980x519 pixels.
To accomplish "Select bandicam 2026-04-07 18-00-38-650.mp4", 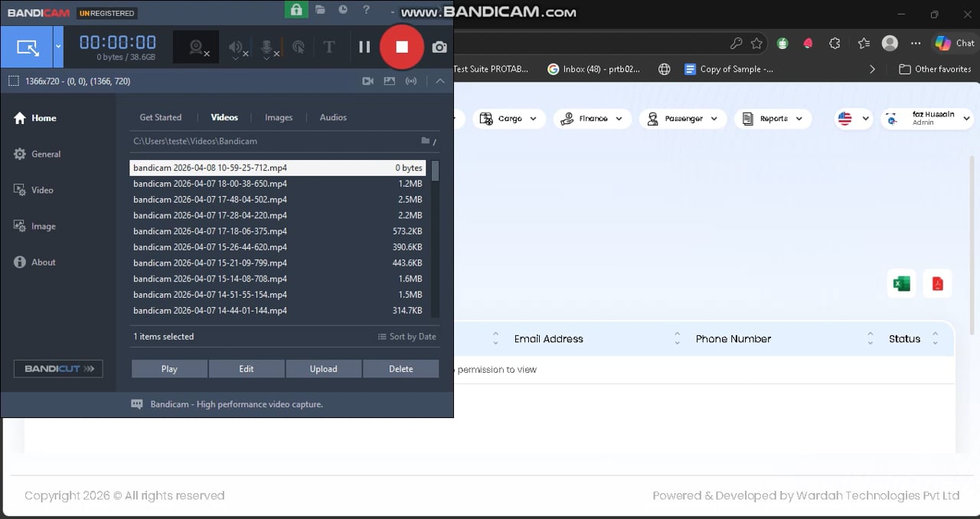I will (278, 184).
